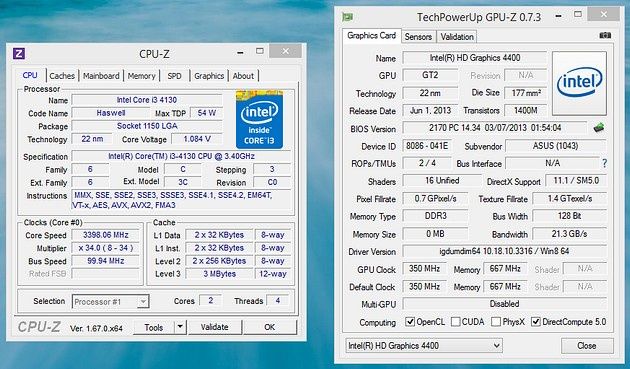Click the GPU Name field Intel(R) HD Graphics 4400
The image size is (630, 369).
(475, 57)
